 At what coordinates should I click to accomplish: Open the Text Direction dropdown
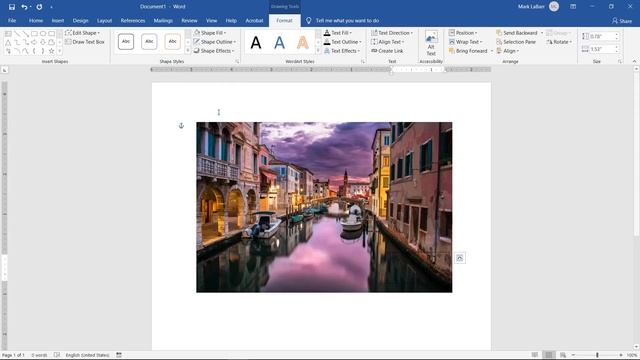coord(392,33)
